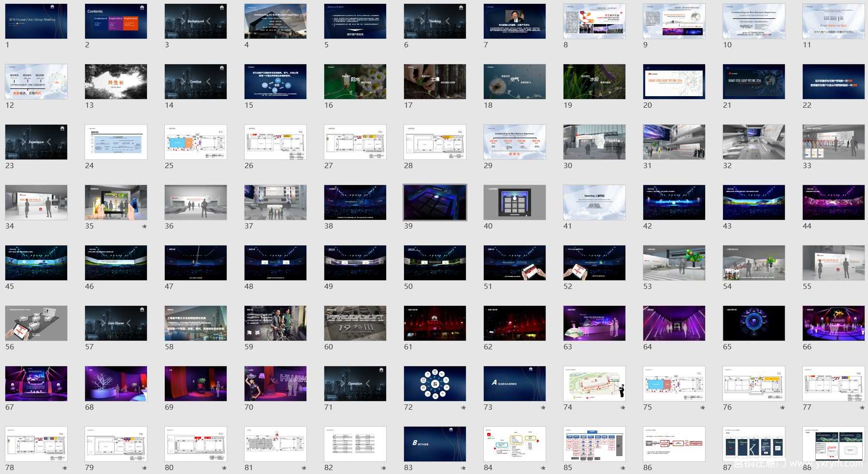The image size is (868, 474).
Task: Click the transition star under slide 75
Action: click(x=703, y=407)
